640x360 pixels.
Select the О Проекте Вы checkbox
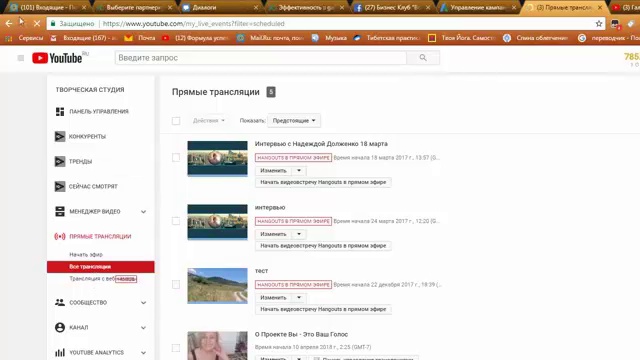coord(176,348)
